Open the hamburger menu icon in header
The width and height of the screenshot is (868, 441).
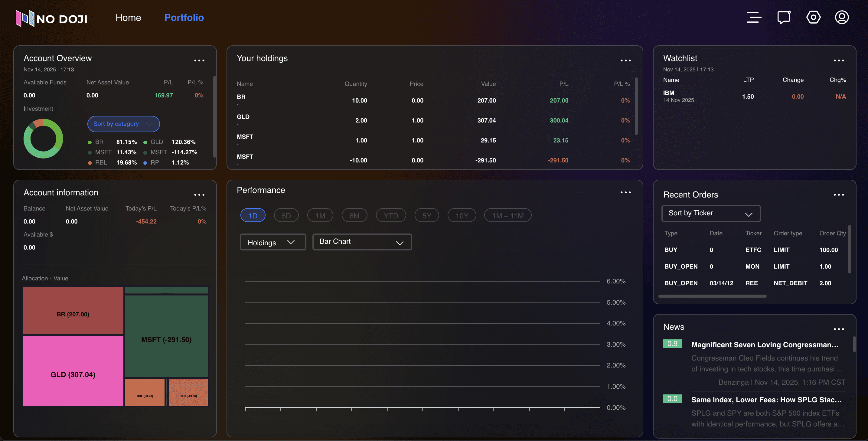(x=754, y=18)
